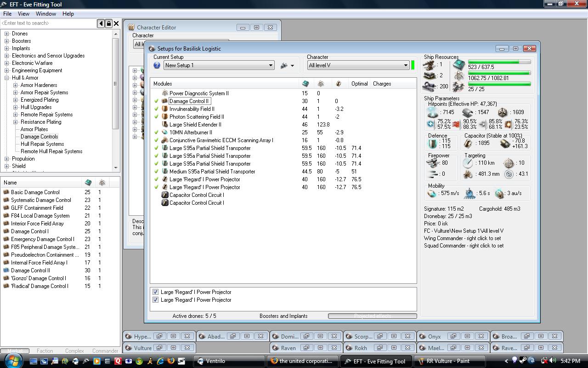
Task: Click the Firefox icon in the quick launch
Action: [x=171, y=361]
